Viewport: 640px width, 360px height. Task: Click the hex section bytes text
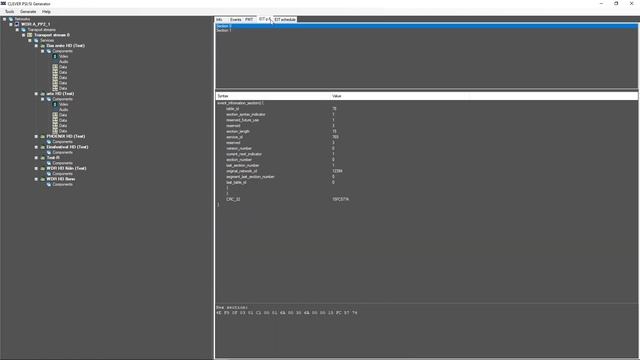tap(287, 313)
